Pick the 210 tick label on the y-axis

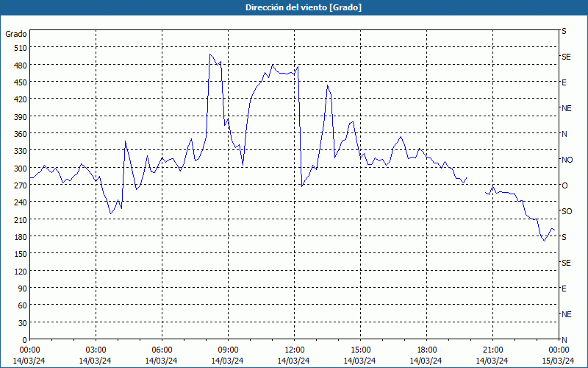coord(21,219)
